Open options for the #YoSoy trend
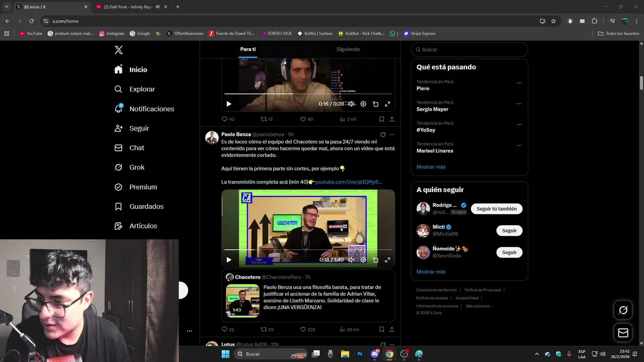This screenshot has height=362, width=644. (x=519, y=124)
